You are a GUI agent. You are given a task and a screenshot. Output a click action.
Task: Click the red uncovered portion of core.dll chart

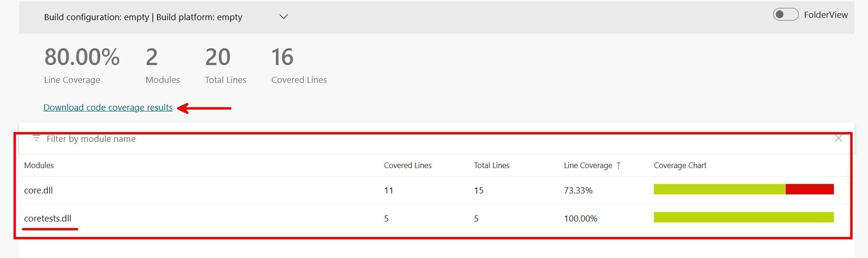[810, 189]
